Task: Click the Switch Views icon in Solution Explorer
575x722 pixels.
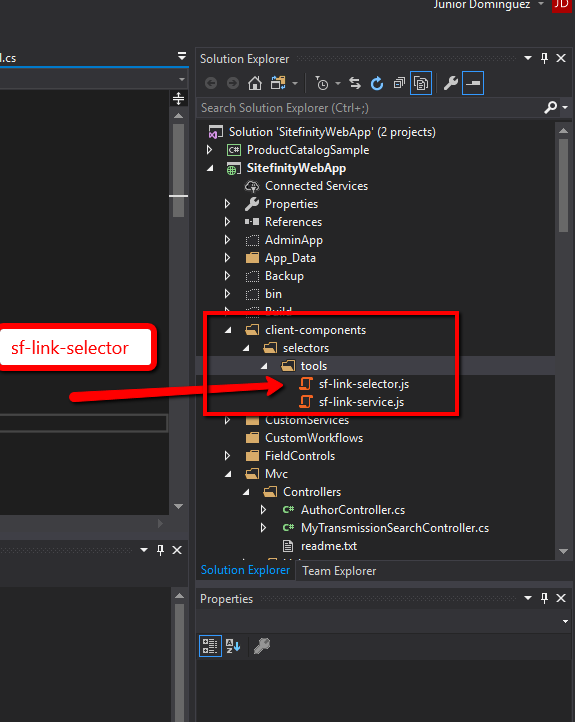Action: [278, 83]
